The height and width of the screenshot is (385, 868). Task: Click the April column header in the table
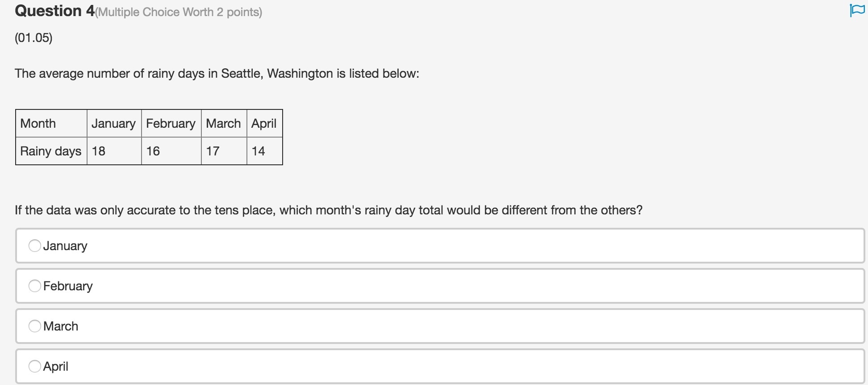(x=264, y=123)
